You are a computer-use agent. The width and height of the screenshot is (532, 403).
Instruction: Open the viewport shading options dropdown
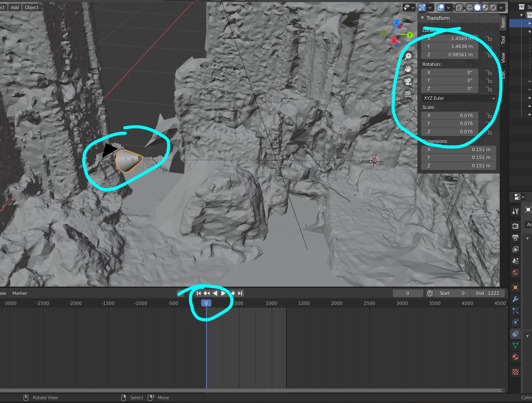click(x=501, y=7)
